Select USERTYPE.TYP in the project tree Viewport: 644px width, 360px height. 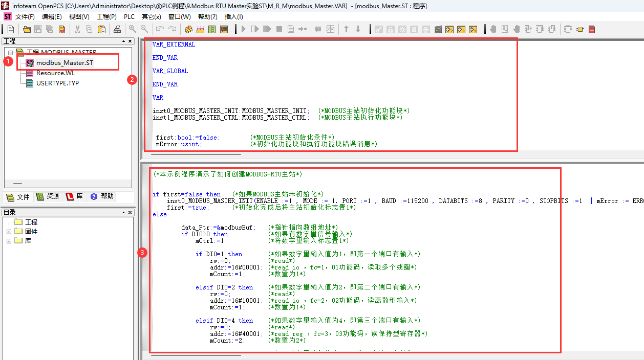pyautogui.click(x=57, y=83)
